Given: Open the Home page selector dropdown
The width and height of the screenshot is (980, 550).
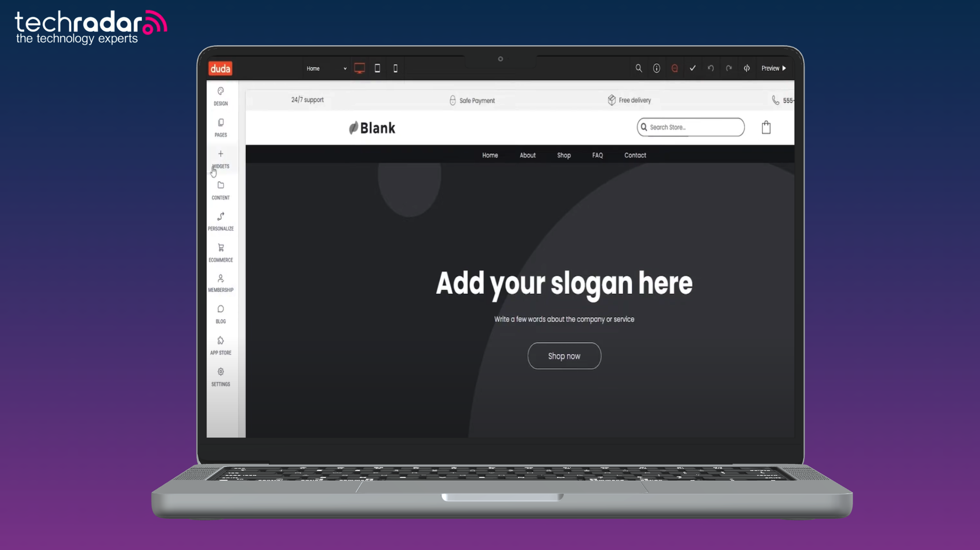Looking at the screenshot, I should click(x=326, y=68).
